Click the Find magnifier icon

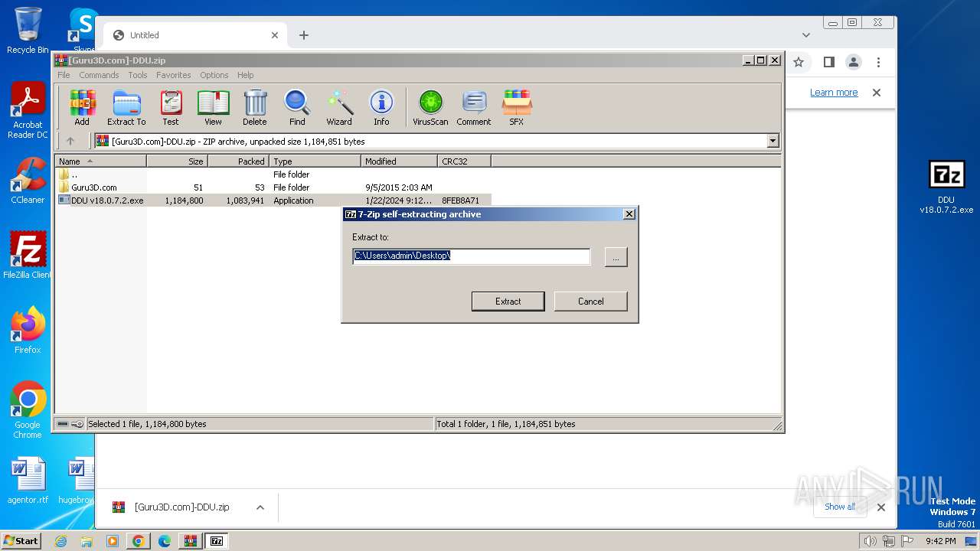[297, 107]
